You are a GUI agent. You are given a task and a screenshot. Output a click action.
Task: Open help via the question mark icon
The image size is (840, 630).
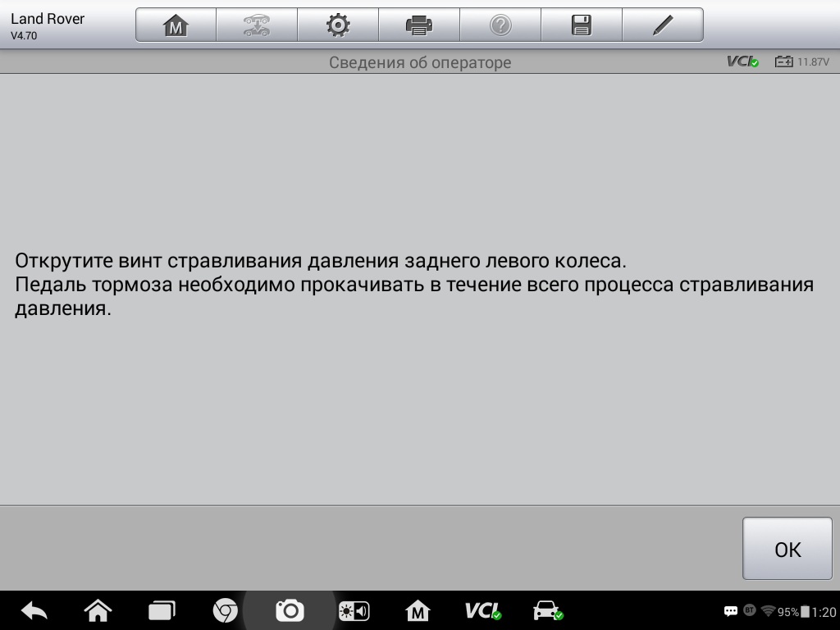500,25
